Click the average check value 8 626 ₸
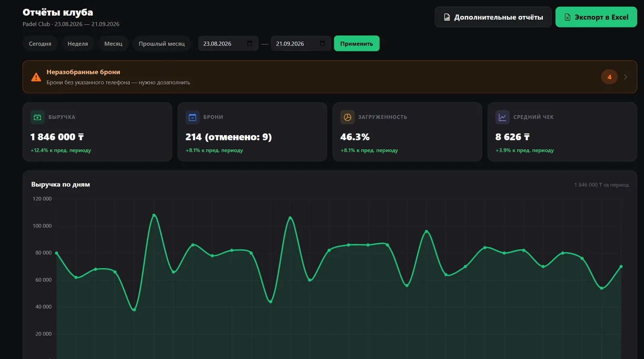Image resolution: width=644 pixels, height=359 pixels. tap(512, 137)
